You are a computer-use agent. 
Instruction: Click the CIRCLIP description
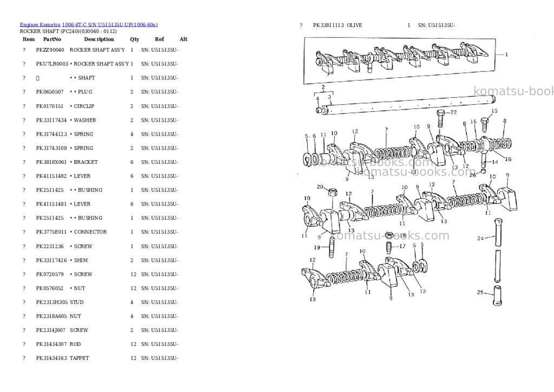[x=82, y=107]
